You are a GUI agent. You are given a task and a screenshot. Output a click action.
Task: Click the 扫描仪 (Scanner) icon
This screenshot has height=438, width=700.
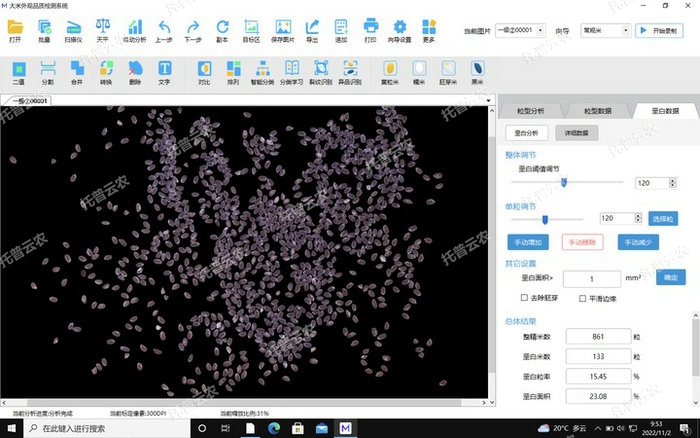click(73, 26)
